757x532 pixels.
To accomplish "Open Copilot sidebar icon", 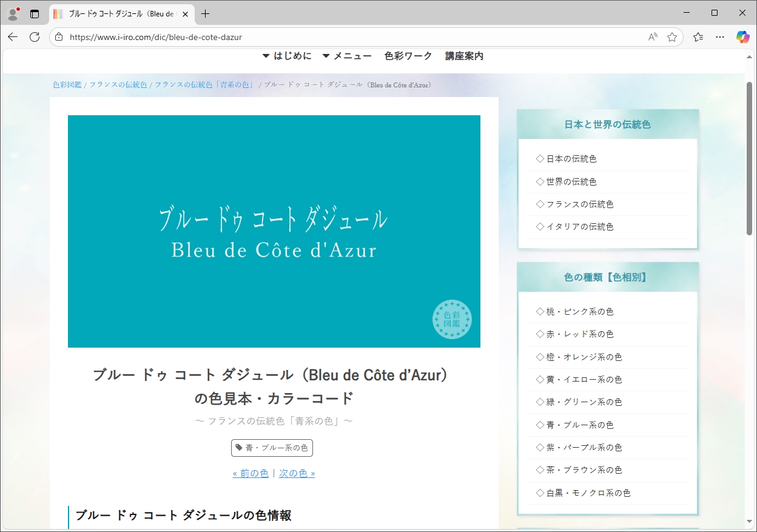I will (742, 37).
